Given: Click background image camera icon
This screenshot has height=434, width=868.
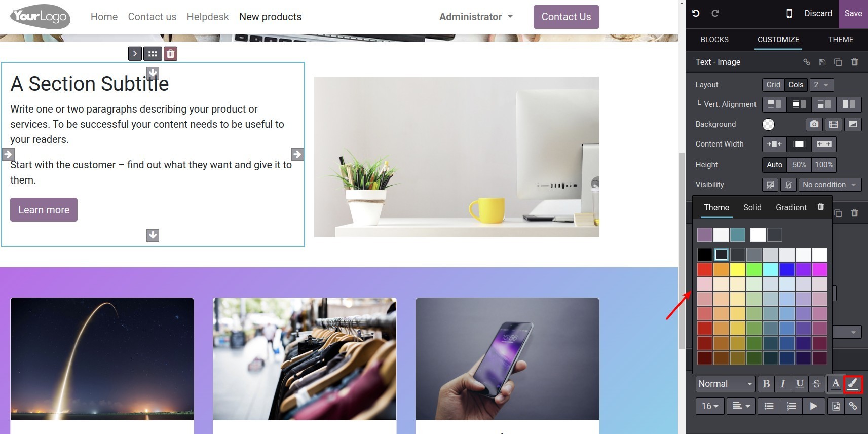Looking at the screenshot, I should [x=814, y=124].
